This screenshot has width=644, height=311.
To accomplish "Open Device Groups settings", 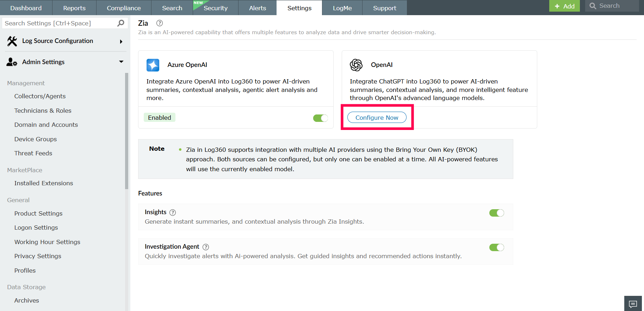I will coord(36,139).
